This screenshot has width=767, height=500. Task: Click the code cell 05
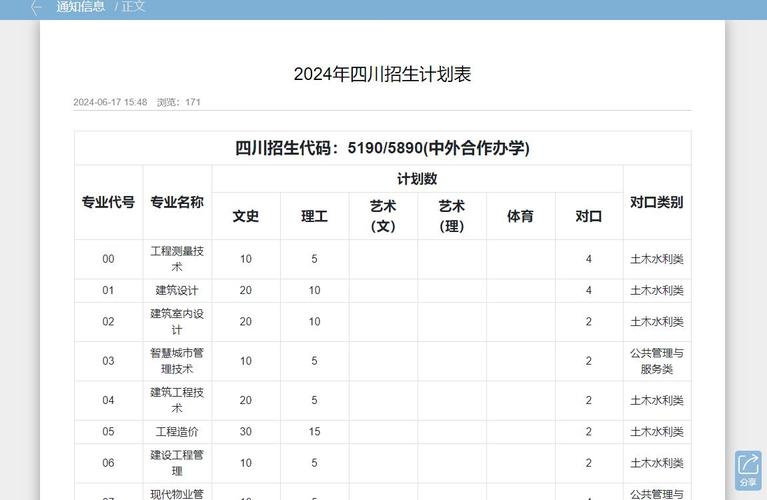coord(108,432)
